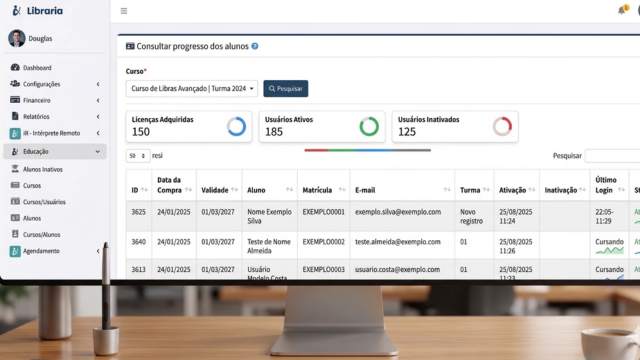640x360 pixels.
Task: Click the Configurações users-cog icon
Action: click(15, 84)
